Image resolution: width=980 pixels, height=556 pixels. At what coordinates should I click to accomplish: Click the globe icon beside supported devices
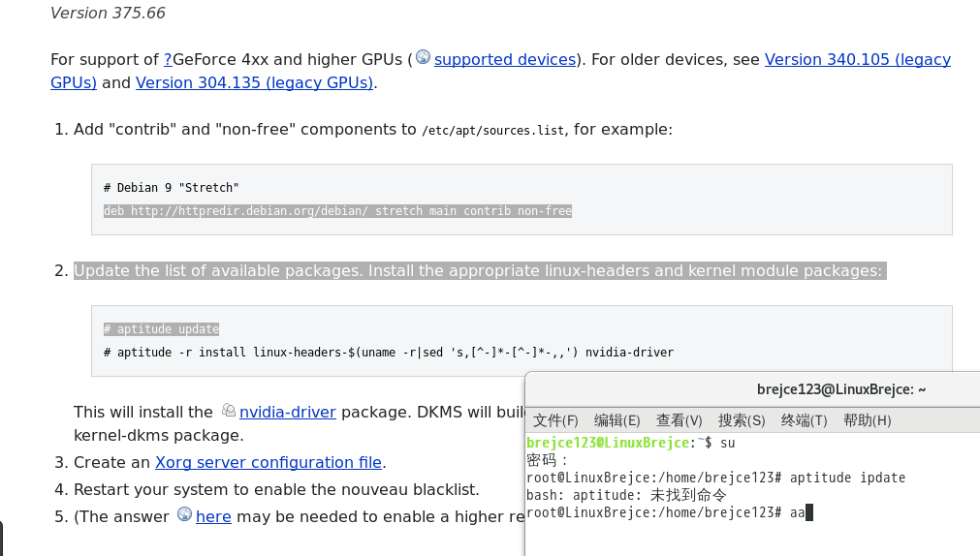click(424, 57)
